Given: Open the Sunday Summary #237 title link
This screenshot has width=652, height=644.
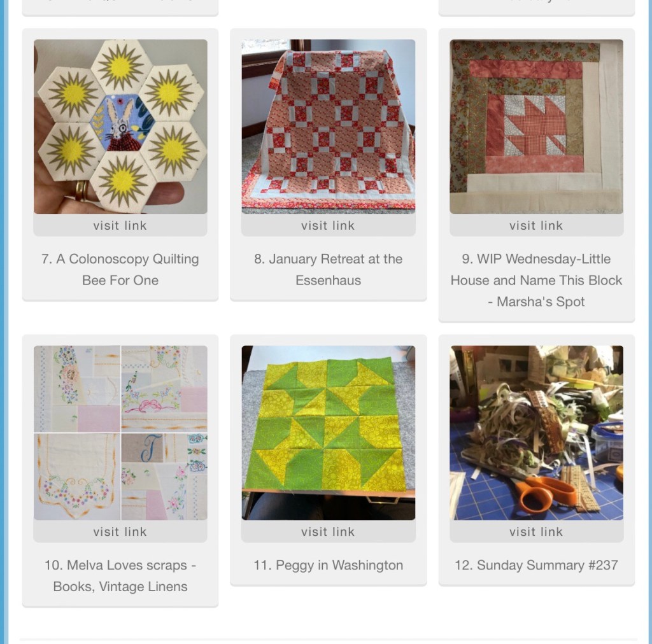Looking at the screenshot, I should click(536, 565).
